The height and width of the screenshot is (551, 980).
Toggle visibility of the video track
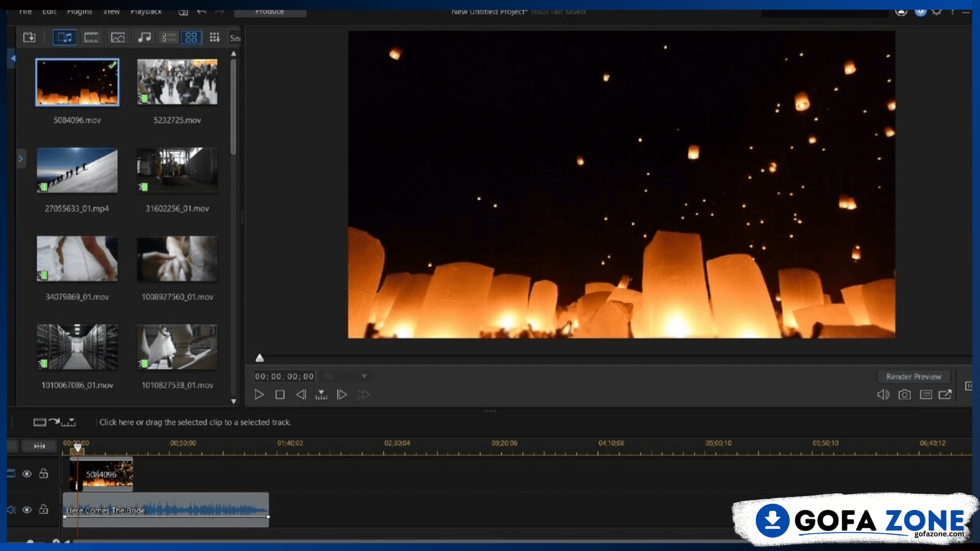coord(27,474)
